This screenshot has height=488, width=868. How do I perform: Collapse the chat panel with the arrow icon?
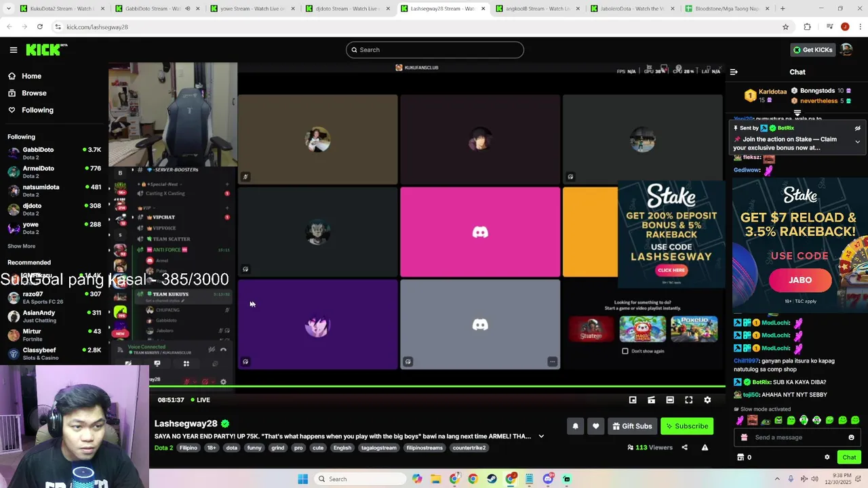[734, 72]
